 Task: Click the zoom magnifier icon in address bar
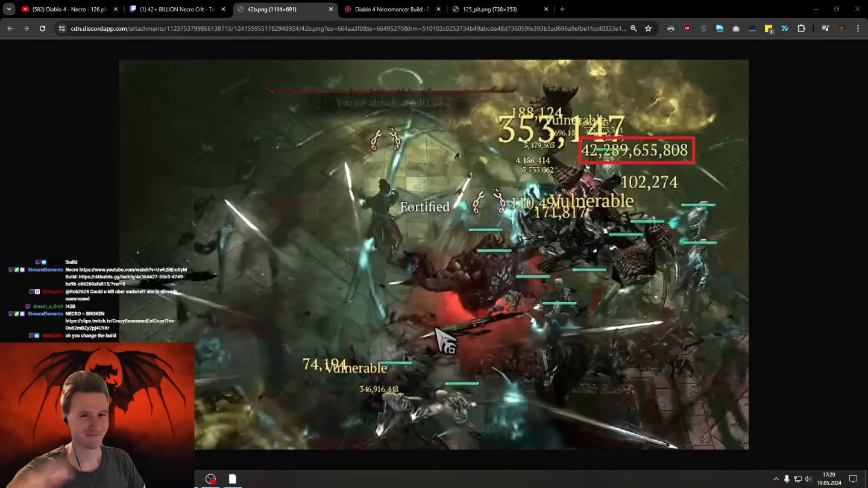tap(634, 28)
